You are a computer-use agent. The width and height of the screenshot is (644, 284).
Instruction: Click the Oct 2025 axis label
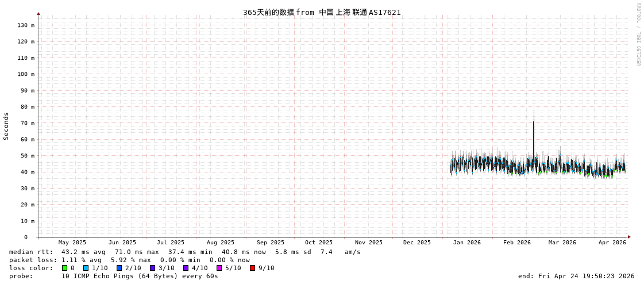click(x=318, y=243)
